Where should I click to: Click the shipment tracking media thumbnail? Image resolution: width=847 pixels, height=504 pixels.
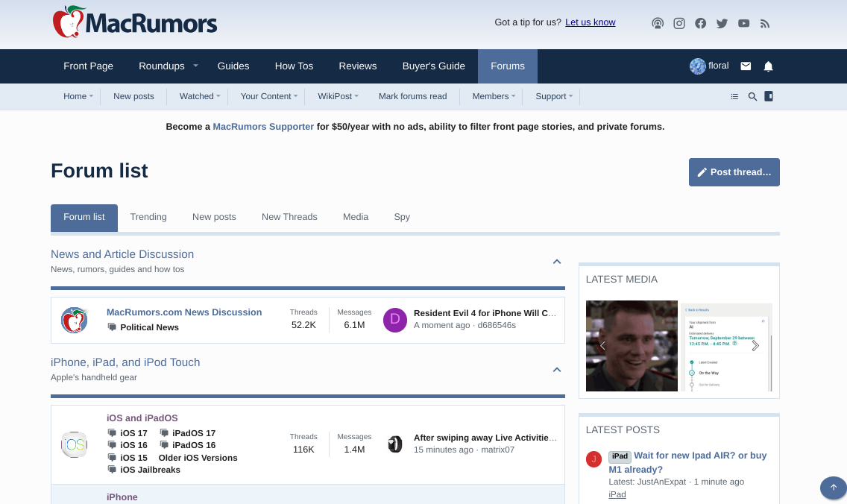pyautogui.click(x=726, y=347)
